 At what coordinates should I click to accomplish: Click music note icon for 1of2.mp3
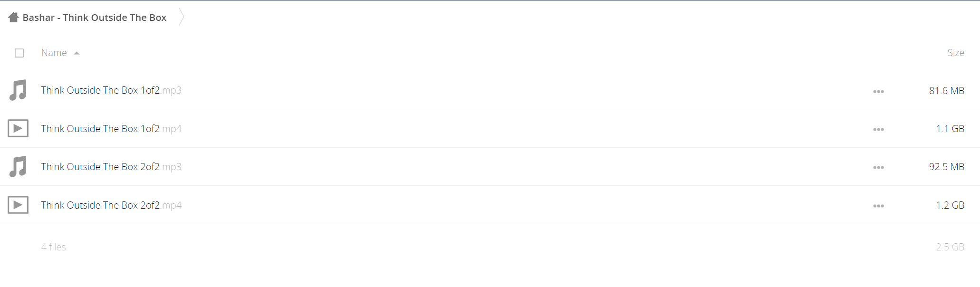[x=18, y=90]
